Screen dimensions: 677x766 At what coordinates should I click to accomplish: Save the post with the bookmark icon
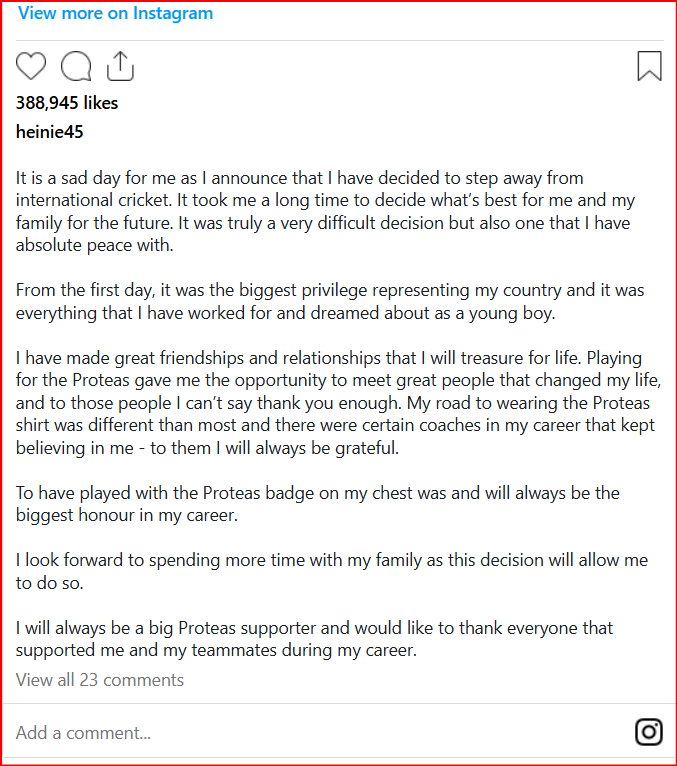[x=649, y=65]
